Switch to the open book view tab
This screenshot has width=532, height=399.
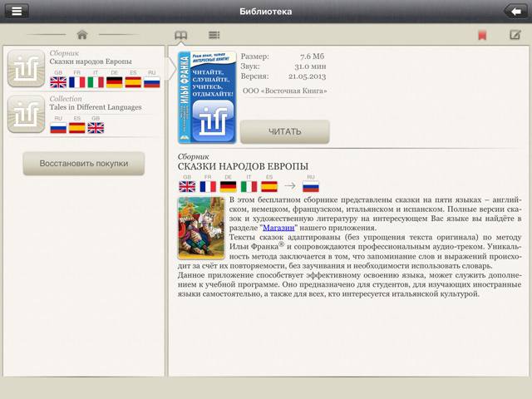181,35
